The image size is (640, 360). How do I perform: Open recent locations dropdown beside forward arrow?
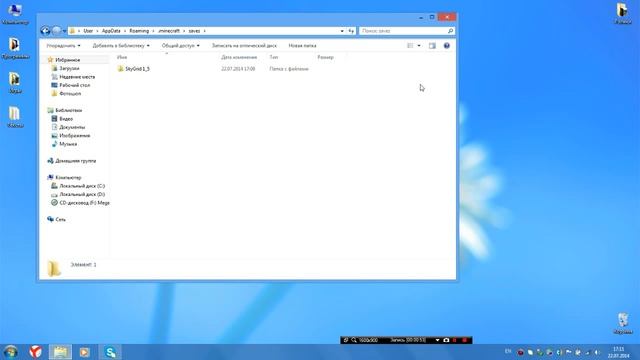64,31
